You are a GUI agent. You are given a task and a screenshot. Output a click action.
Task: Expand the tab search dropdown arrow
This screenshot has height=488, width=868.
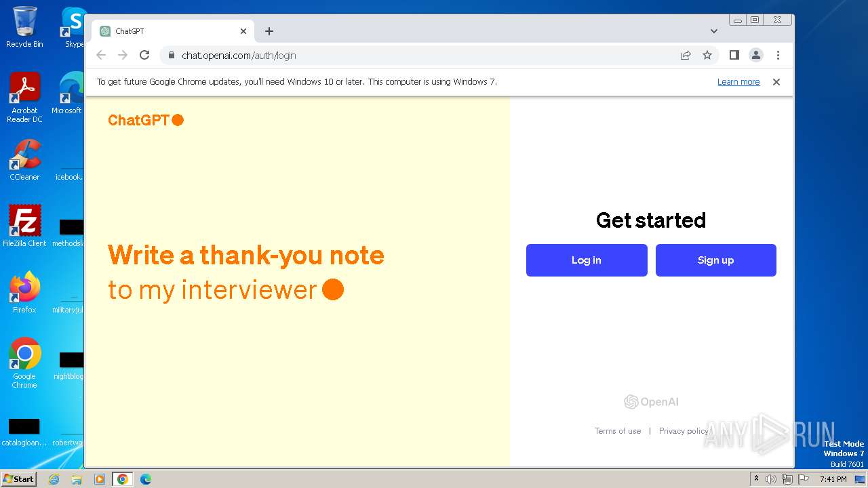point(714,31)
